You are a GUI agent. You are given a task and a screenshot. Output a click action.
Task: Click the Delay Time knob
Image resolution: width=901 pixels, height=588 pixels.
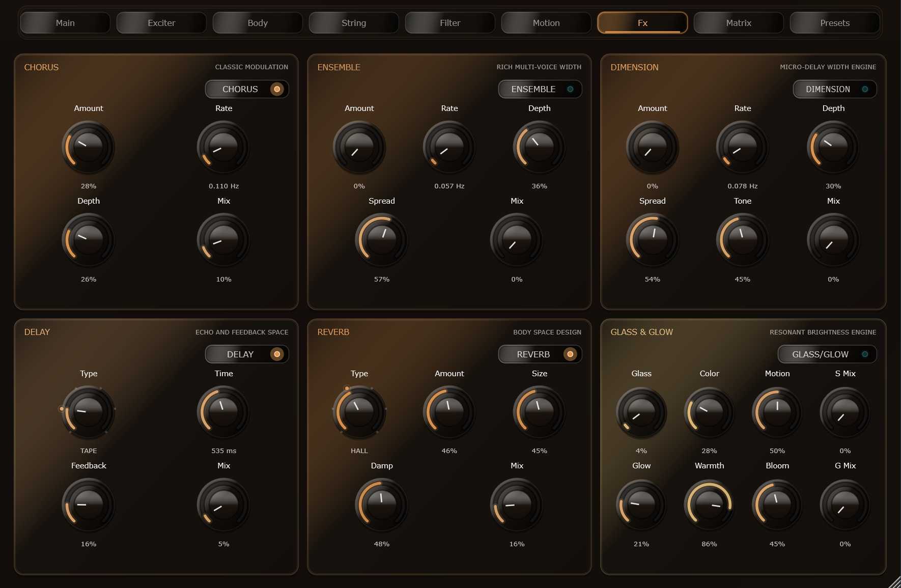223,412
